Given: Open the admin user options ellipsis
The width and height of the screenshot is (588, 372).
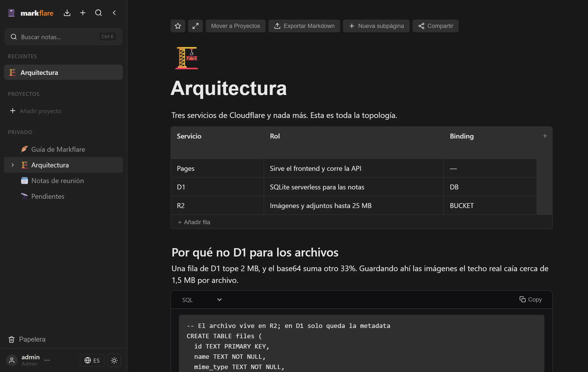Looking at the screenshot, I should [x=47, y=360].
